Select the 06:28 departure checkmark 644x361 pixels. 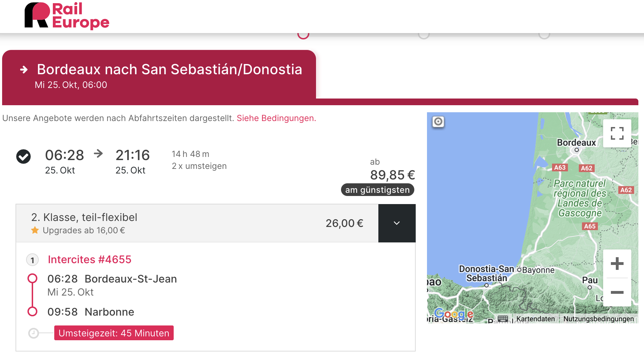pyautogui.click(x=24, y=157)
